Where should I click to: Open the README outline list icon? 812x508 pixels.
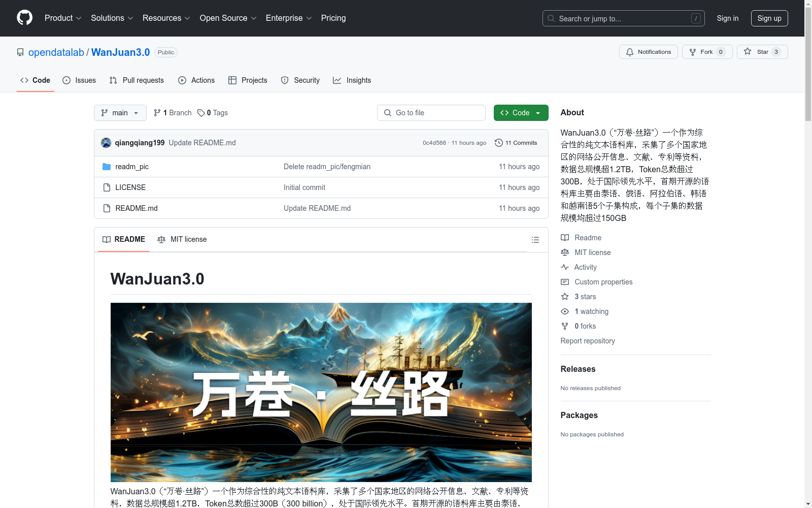[x=535, y=240]
